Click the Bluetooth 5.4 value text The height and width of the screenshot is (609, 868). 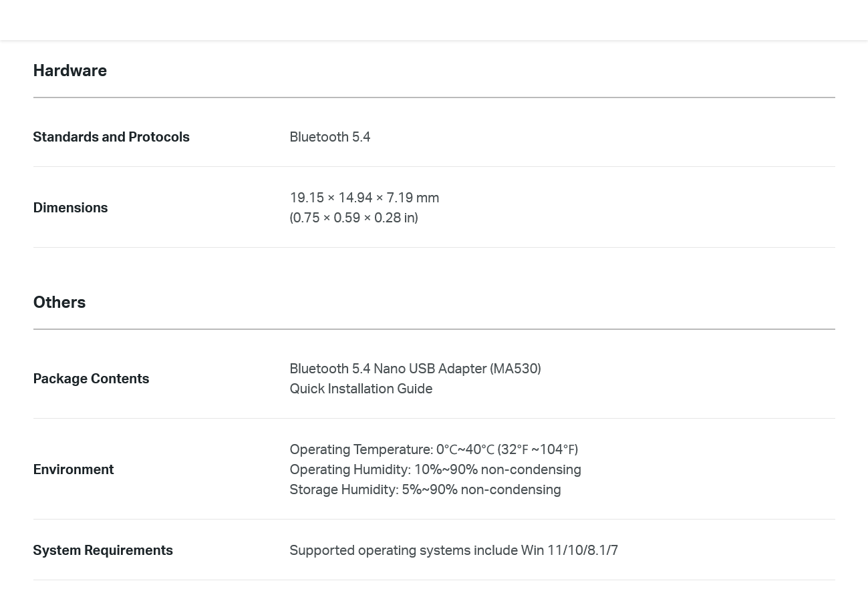[330, 137]
